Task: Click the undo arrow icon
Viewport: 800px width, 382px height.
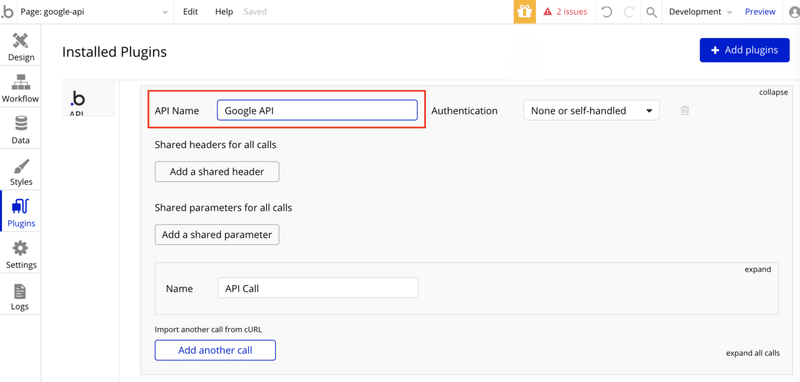Action: (x=607, y=12)
